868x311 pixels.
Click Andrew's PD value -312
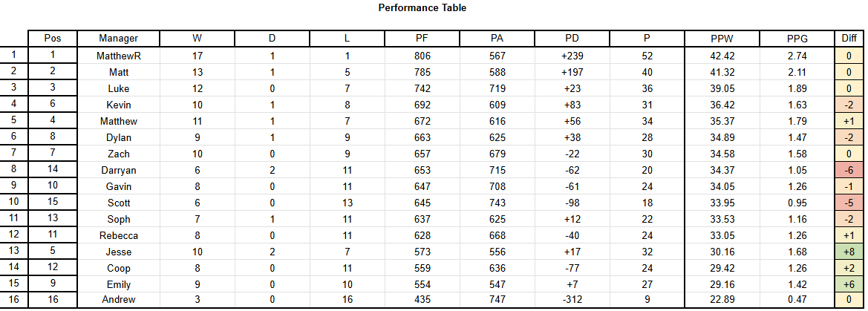pyautogui.click(x=572, y=299)
